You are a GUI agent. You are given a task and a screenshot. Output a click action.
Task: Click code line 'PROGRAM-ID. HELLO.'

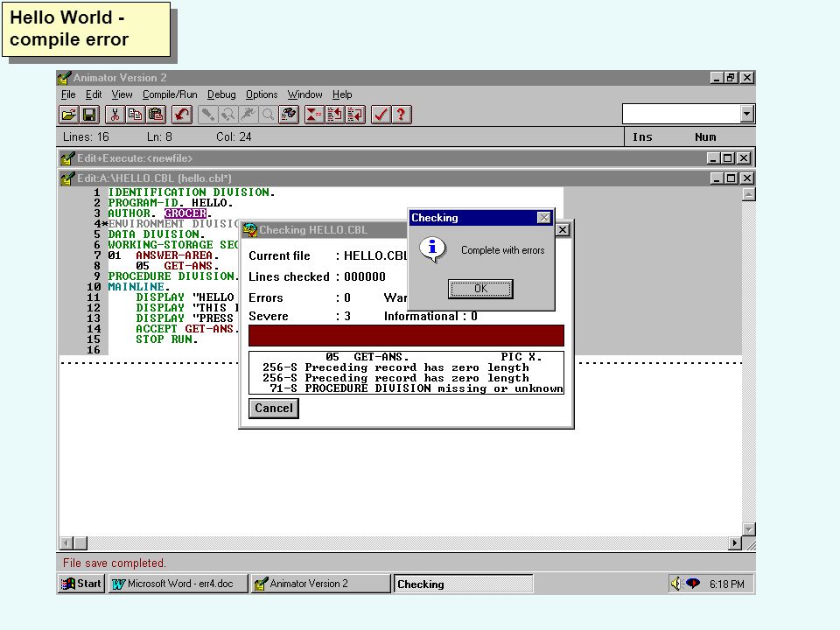(x=171, y=203)
